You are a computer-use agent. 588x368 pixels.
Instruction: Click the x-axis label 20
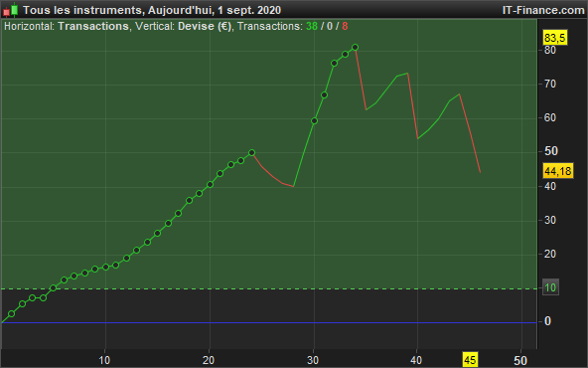coord(209,360)
